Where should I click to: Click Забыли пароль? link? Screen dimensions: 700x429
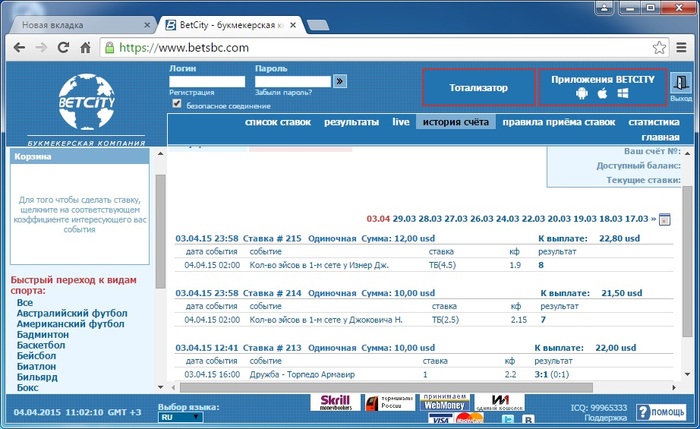[283, 92]
